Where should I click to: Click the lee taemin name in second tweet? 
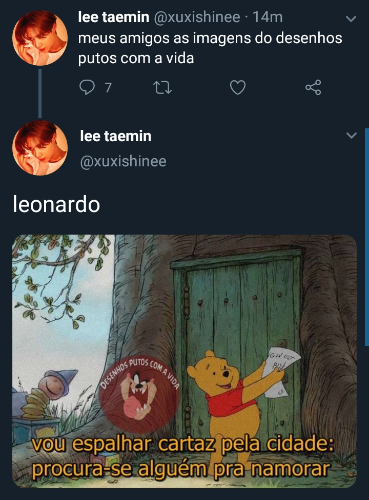[x=116, y=136]
